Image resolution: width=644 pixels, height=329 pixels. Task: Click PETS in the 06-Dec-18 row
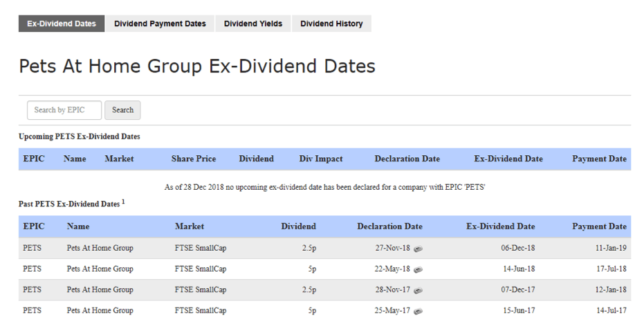[32, 248]
